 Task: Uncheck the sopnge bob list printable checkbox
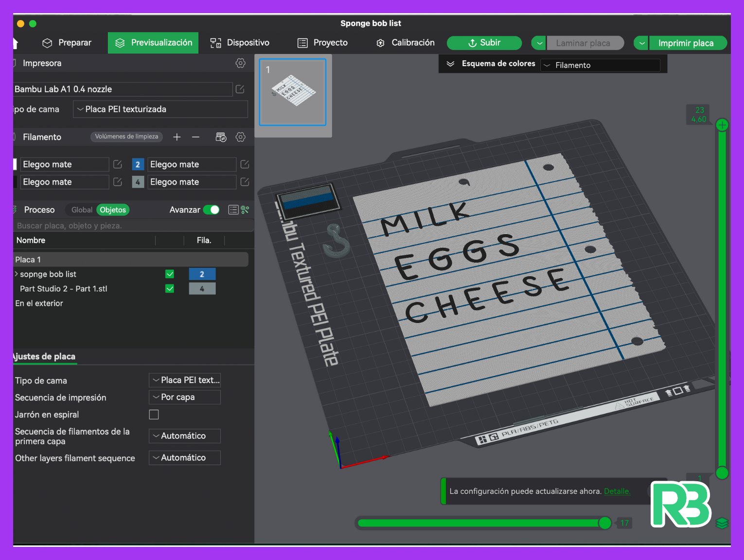click(x=170, y=274)
